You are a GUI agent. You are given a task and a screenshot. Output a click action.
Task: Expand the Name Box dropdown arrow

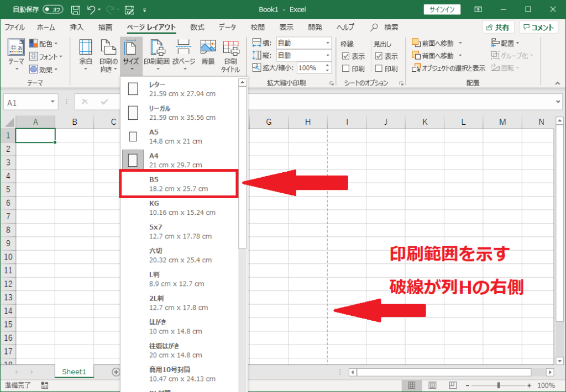[53, 103]
